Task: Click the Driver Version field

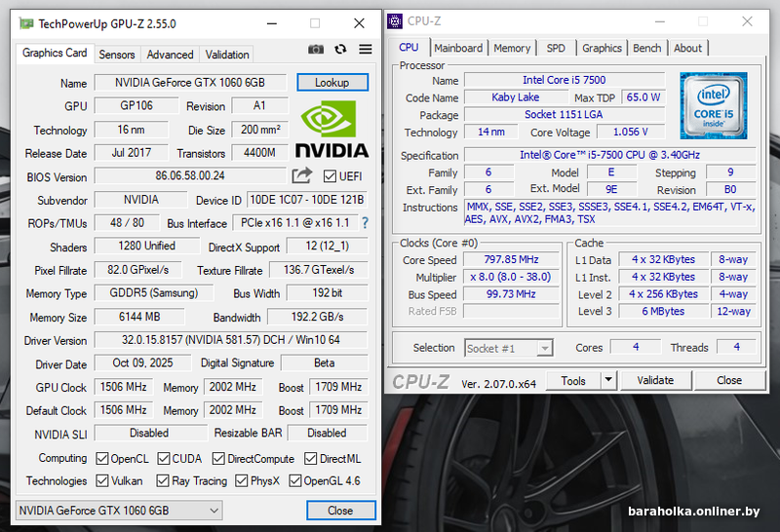Action: [x=231, y=340]
